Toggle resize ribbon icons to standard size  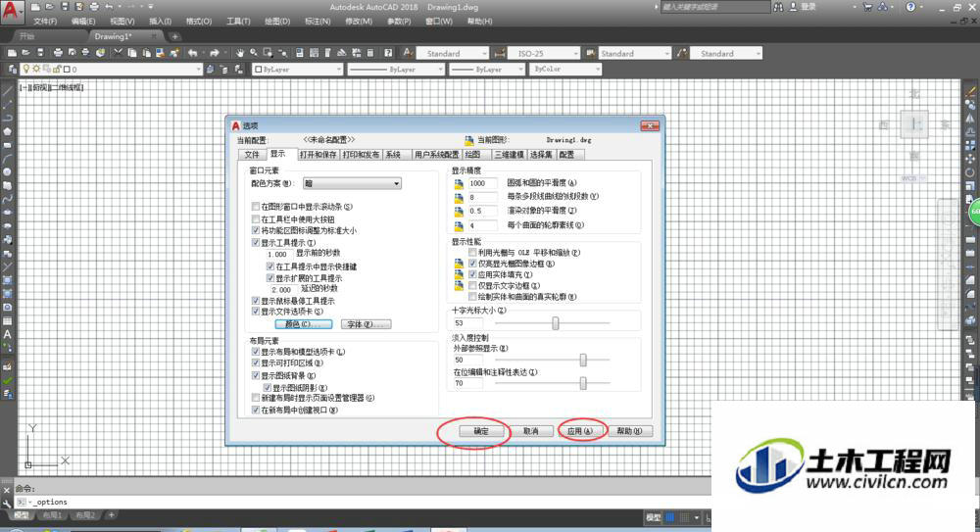pos(256,230)
